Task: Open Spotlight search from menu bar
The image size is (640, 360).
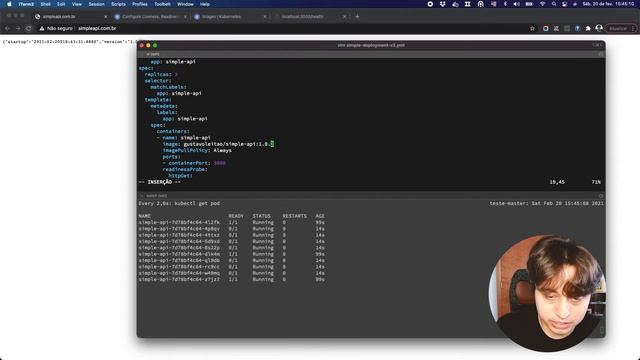Action: pyautogui.click(x=554, y=4)
